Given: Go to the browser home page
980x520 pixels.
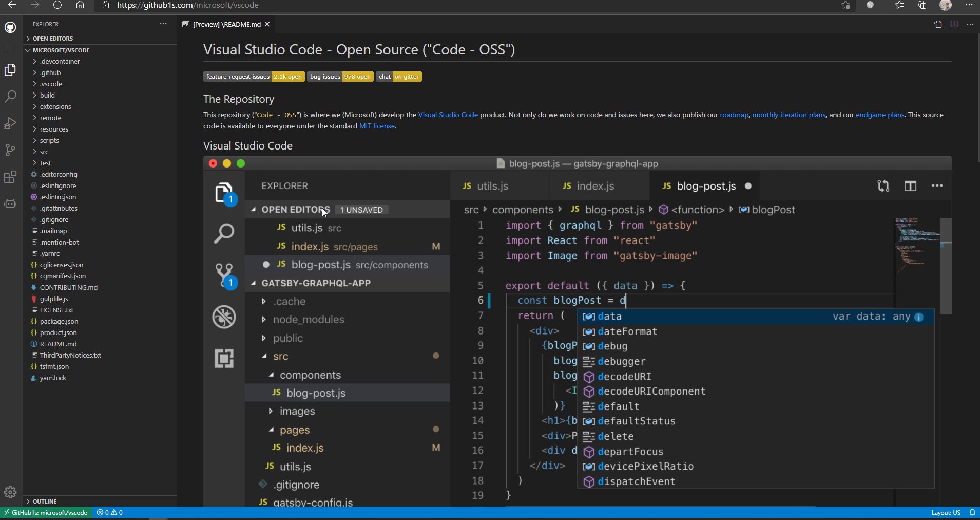Looking at the screenshot, I should coord(80,5).
